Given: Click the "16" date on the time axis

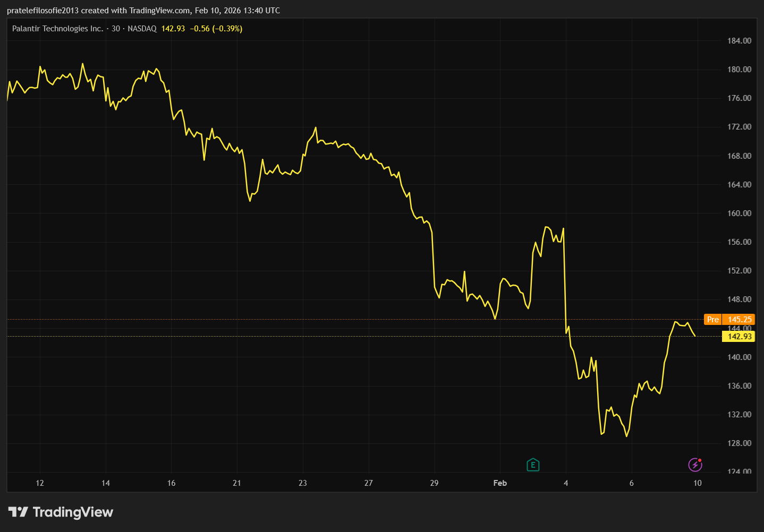Looking at the screenshot, I should 171,483.
